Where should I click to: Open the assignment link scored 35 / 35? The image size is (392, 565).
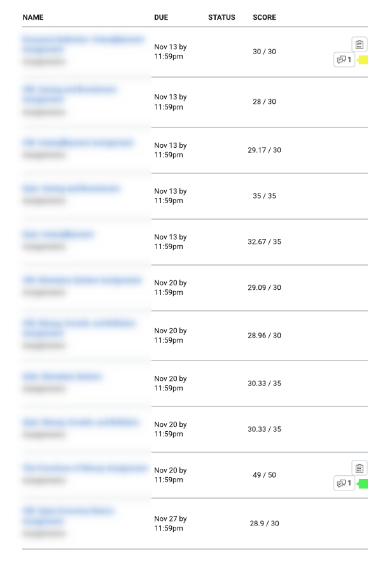pos(71,189)
